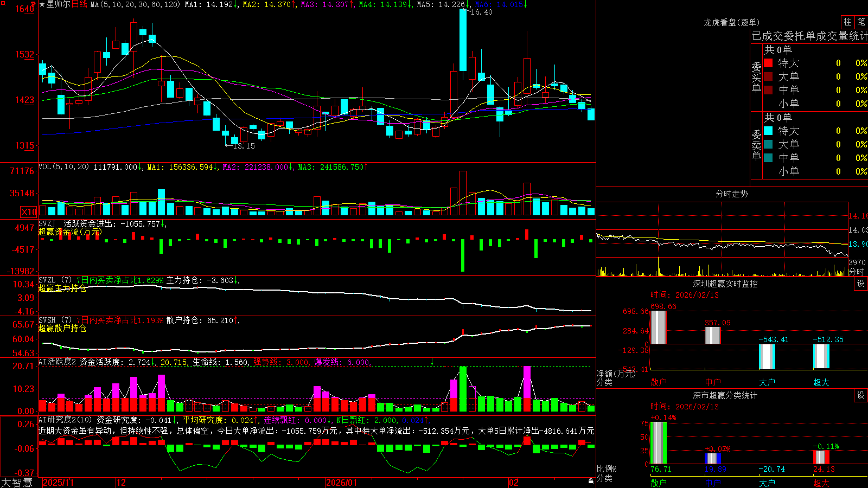
Task: Click the 16.40 high price label
Action: pos(481,12)
